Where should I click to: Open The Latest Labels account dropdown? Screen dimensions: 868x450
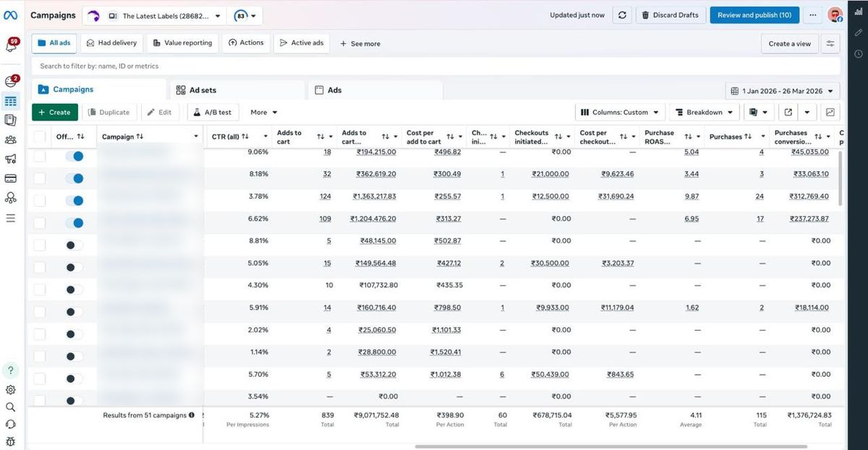[x=164, y=15]
